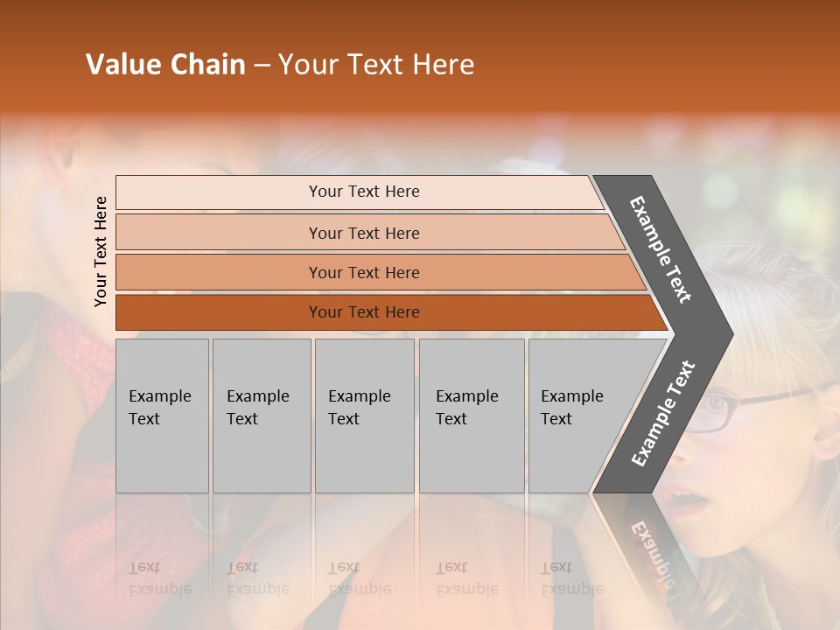
Task: Select the third gray 'Example Text' box
Action: (x=364, y=416)
